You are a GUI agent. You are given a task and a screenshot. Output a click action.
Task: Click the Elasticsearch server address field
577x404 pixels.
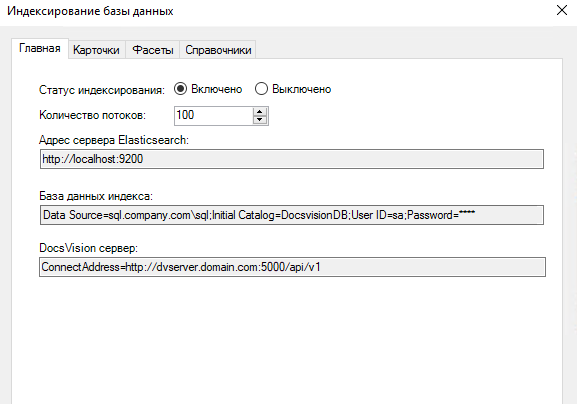(x=292, y=159)
